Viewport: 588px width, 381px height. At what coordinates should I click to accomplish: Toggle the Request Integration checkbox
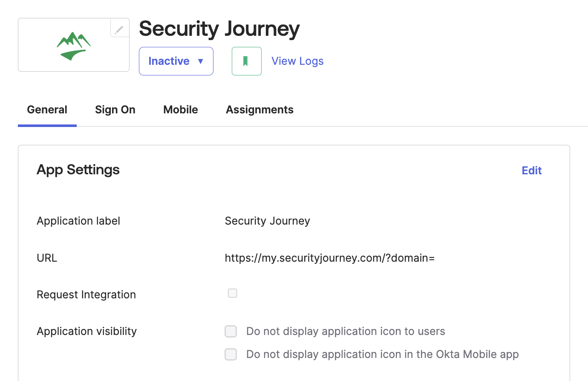coord(233,293)
